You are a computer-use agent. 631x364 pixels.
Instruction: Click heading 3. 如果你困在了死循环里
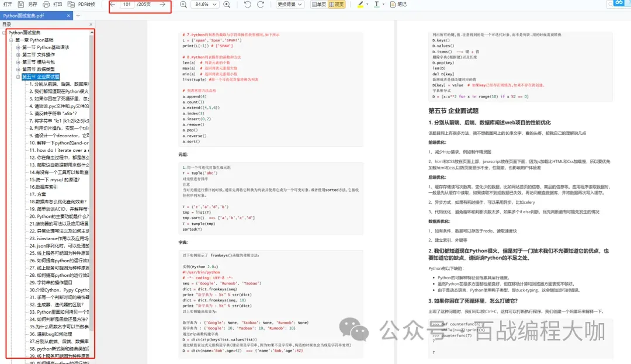coord(473,301)
